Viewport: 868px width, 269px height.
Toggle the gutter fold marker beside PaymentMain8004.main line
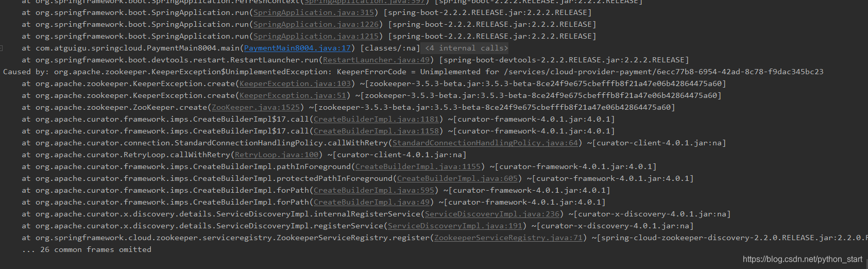pyautogui.click(x=2, y=48)
